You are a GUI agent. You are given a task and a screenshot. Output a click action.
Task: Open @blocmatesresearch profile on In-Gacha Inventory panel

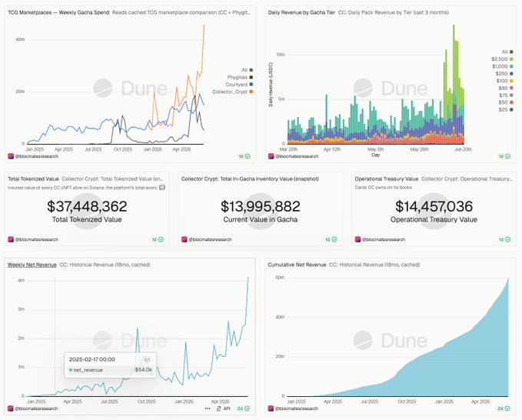(206, 239)
